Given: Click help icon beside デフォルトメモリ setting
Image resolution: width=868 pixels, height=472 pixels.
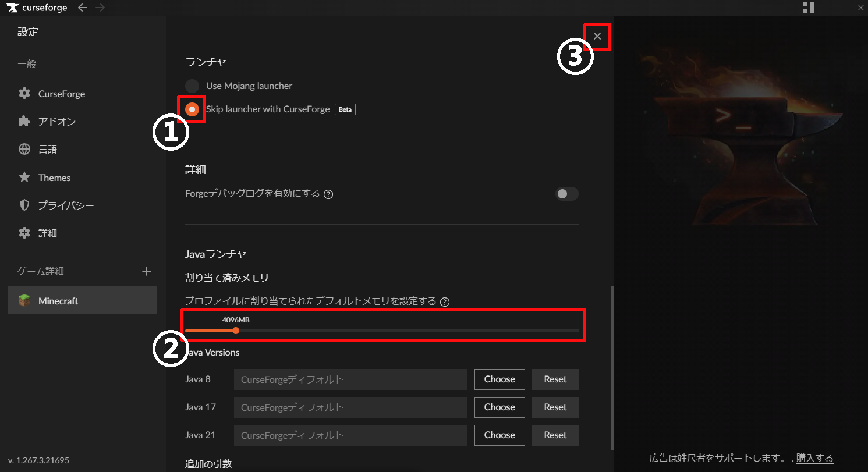Looking at the screenshot, I should pos(445,301).
